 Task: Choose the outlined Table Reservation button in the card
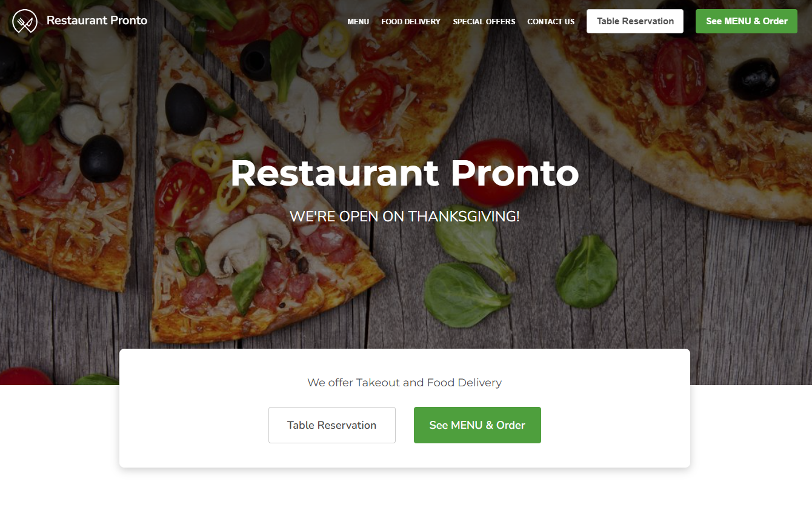click(332, 425)
